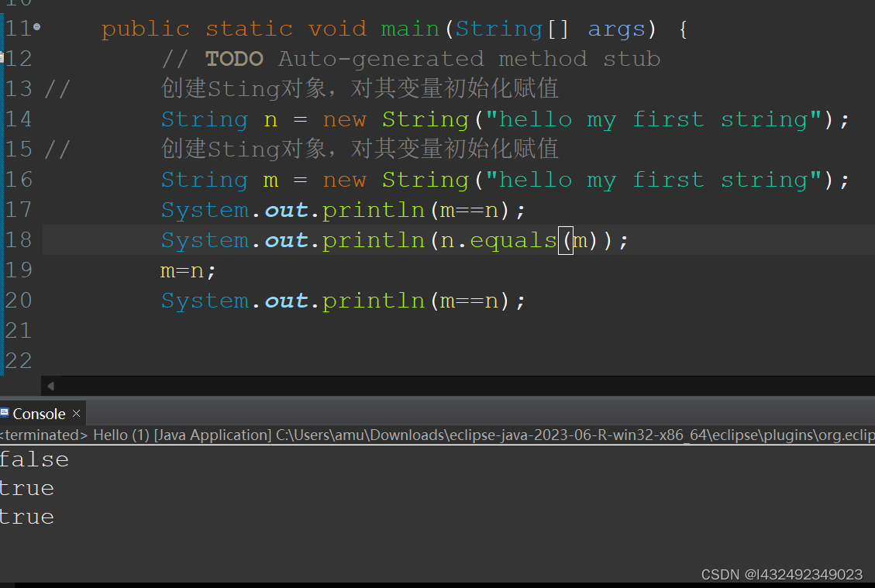
Task: Click the first true output line in Console
Action: click(x=27, y=487)
